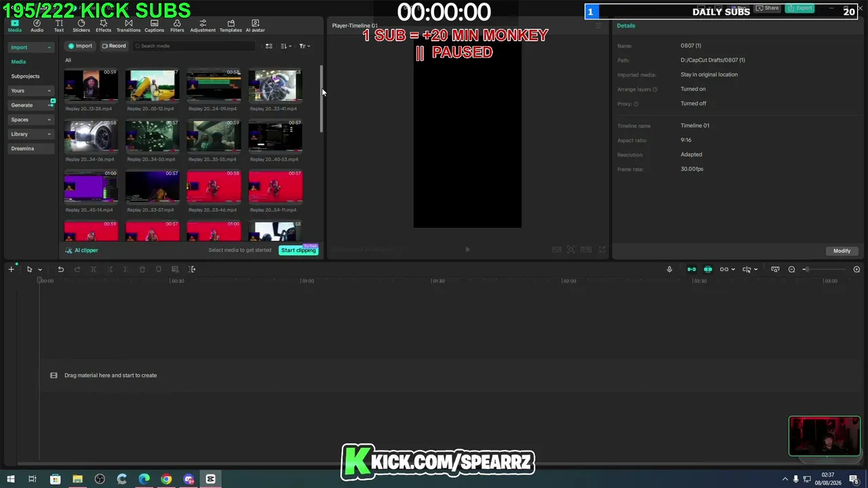Redo the last action
Screen dimensions: 868x488
pyautogui.click(x=77, y=270)
